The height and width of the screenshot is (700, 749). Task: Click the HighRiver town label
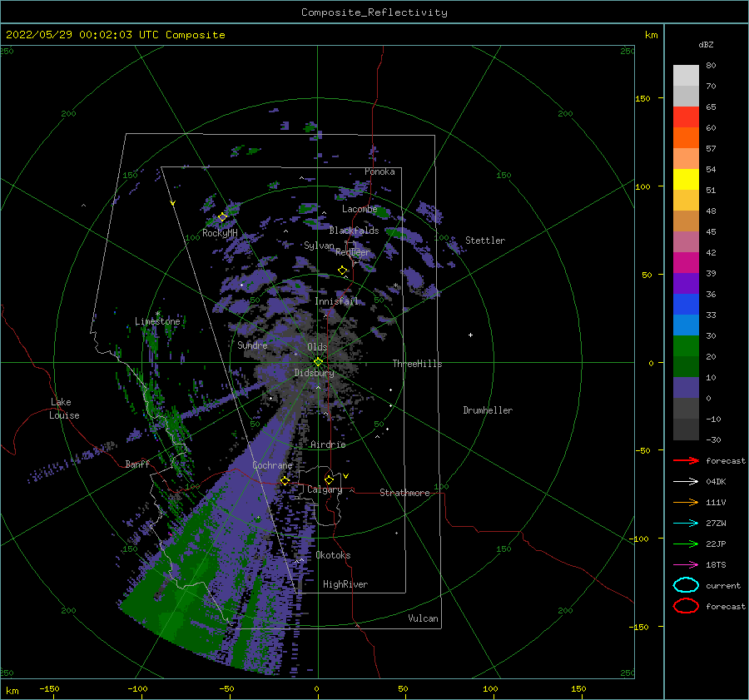[x=345, y=584]
